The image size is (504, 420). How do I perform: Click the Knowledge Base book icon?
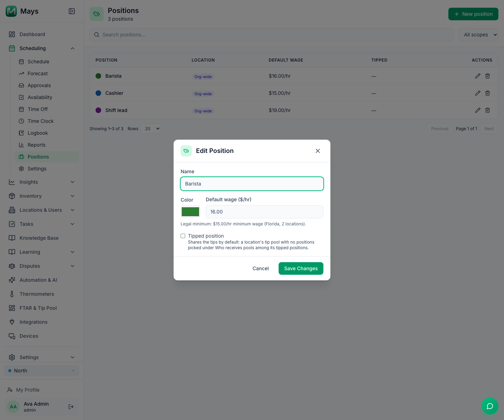click(x=12, y=238)
